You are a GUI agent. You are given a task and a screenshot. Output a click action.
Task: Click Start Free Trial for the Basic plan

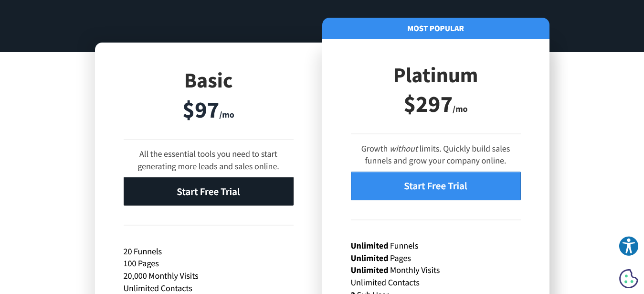pyautogui.click(x=208, y=191)
